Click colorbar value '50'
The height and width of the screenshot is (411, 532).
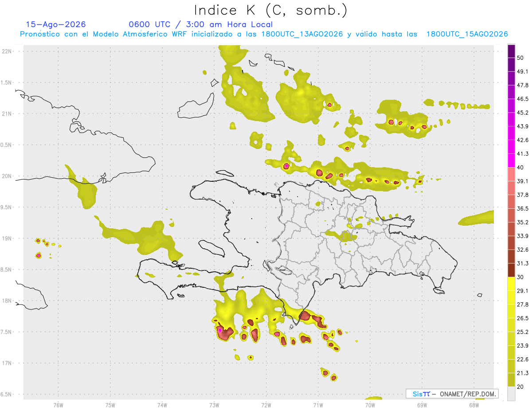(520, 58)
